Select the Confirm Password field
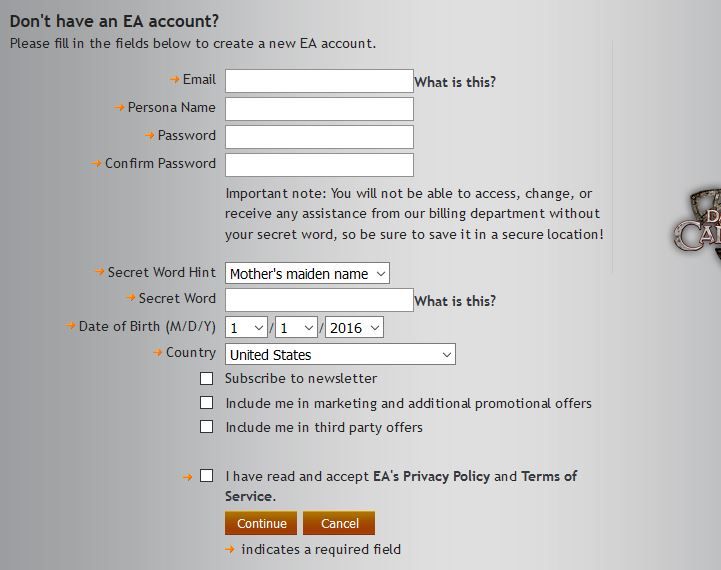This screenshot has width=721, height=570. (319, 165)
